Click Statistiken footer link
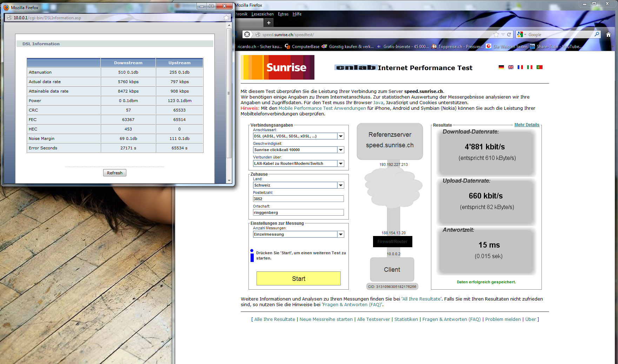618x364 pixels. 406,319
